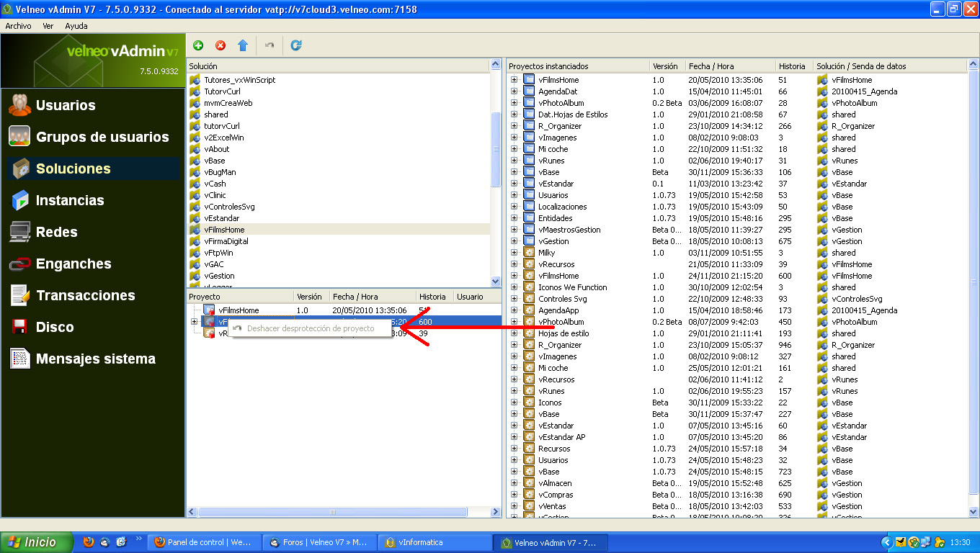This screenshot has width=980, height=553.
Task: Click the blue up arrow toolbar icon
Action: click(243, 45)
